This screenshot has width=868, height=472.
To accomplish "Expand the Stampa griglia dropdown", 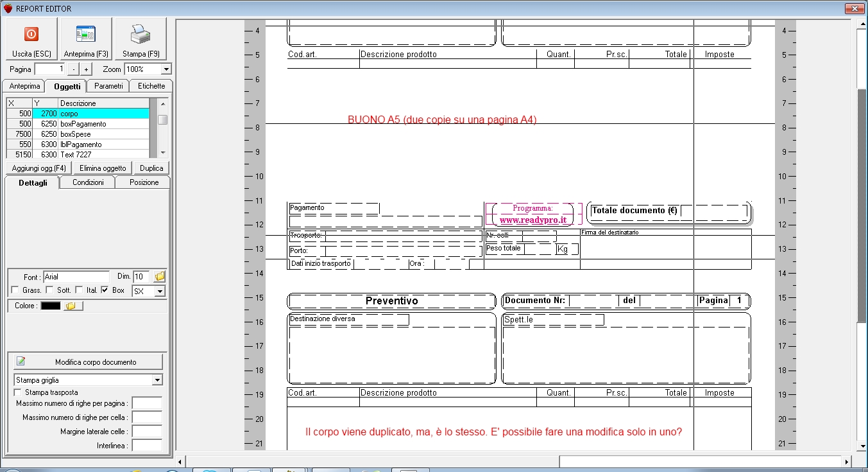I will click(x=157, y=380).
